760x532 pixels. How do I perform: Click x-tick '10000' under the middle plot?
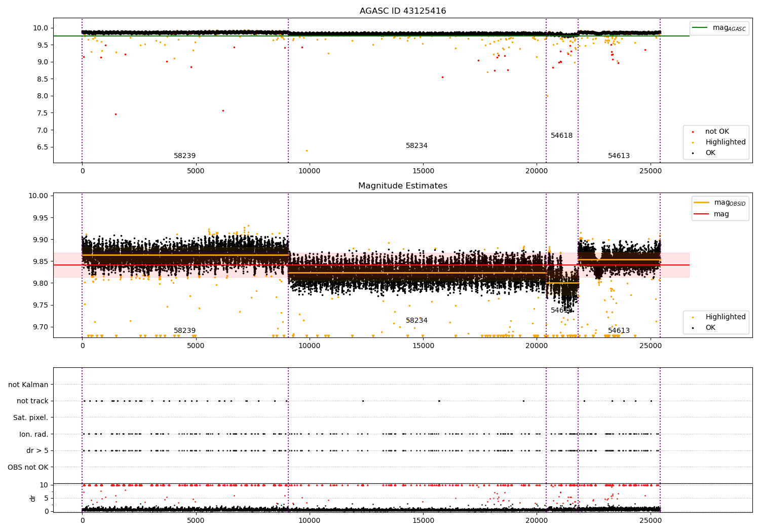point(310,346)
